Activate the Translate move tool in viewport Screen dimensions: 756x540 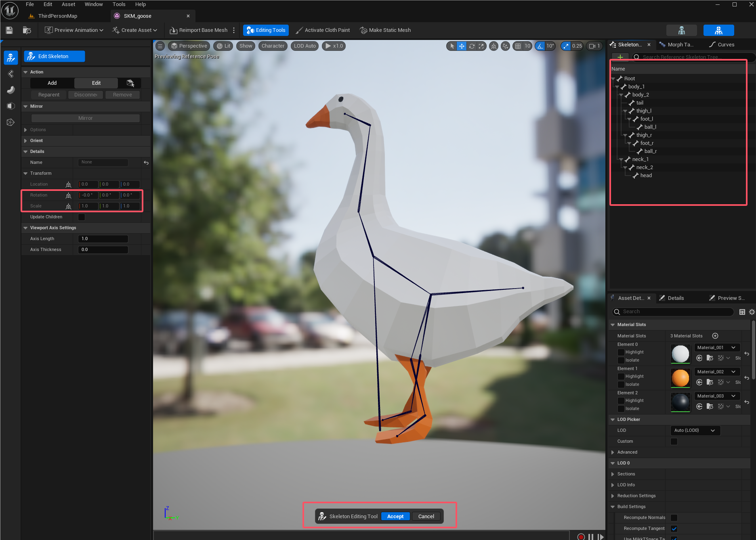tap(462, 46)
